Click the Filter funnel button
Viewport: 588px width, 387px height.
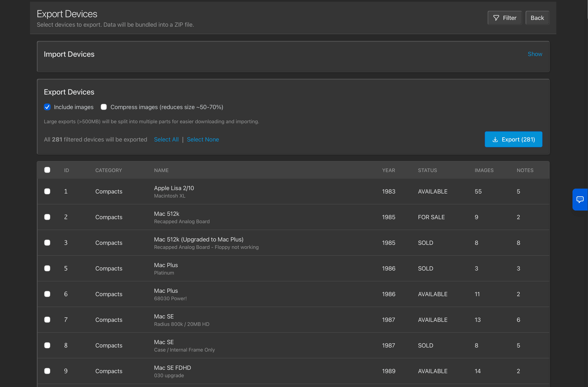tap(505, 18)
